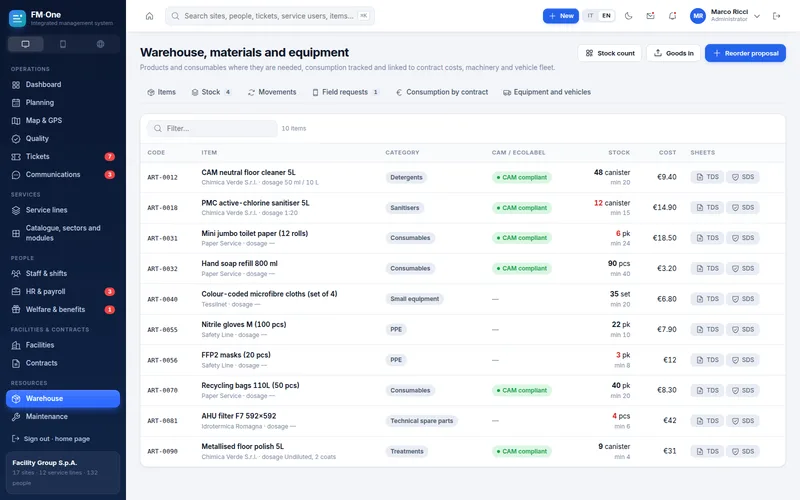Screen dimensions: 800x500
Task: Switch to mobile view icon in sidebar
Action: click(x=63, y=44)
